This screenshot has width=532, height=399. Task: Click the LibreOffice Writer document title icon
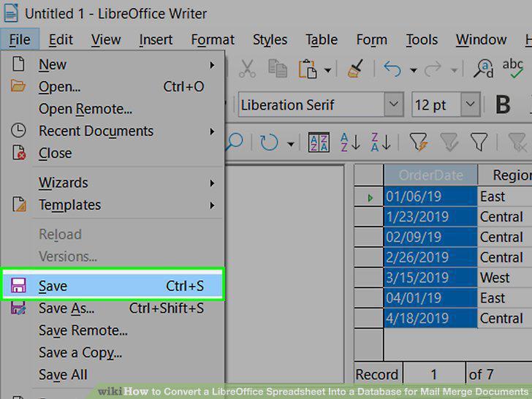pyautogui.click(x=11, y=13)
